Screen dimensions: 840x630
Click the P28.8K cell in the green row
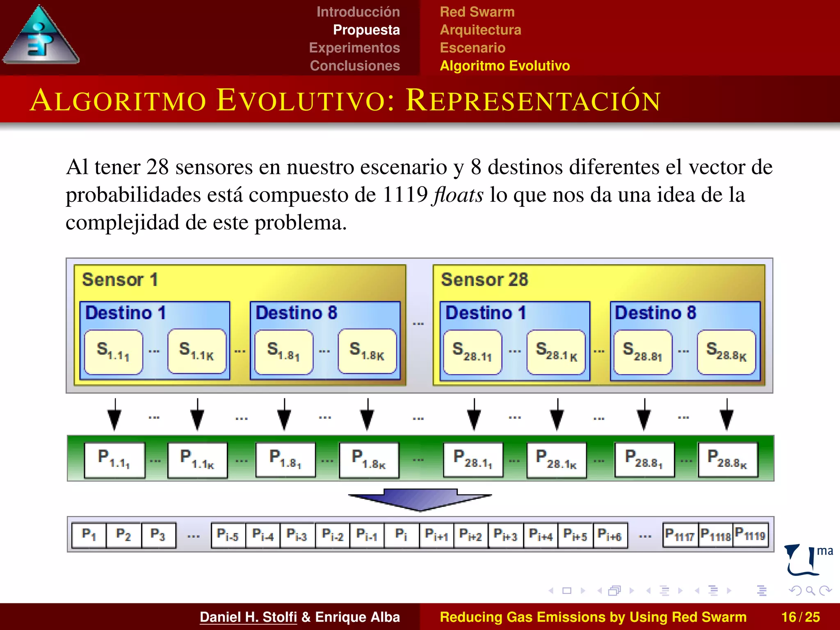[728, 460]
